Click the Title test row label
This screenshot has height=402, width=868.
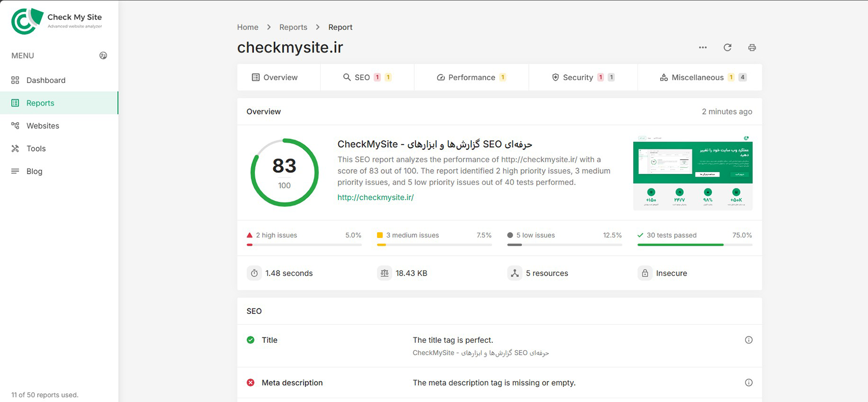(x=270, y=340)
